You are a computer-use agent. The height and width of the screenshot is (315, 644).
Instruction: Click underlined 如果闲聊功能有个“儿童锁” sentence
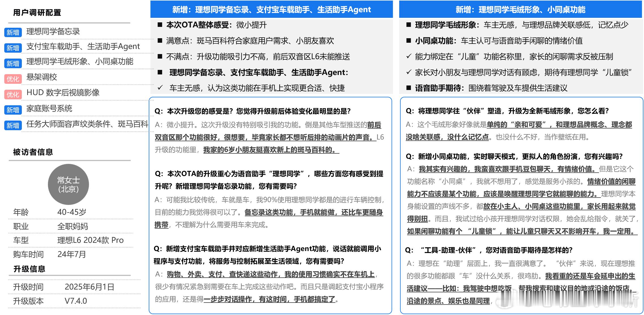point(522,231)
